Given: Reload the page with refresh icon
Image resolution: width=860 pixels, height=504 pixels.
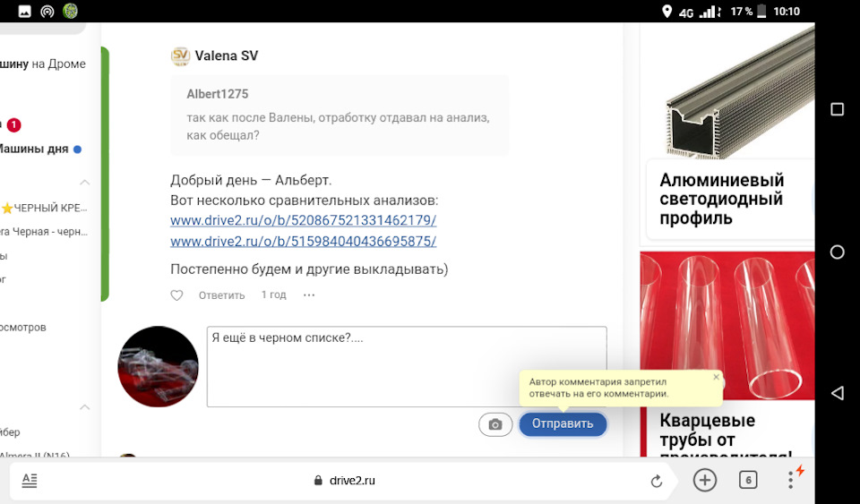Looking at the screenshot, I should (656, 481).
